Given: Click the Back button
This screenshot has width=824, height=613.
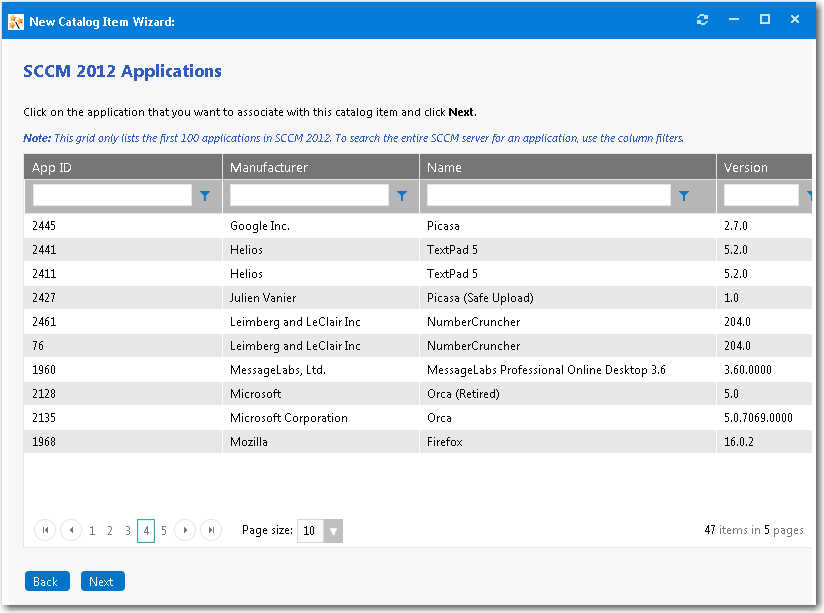Looking at the screenshot, I should tap(47, 581).
